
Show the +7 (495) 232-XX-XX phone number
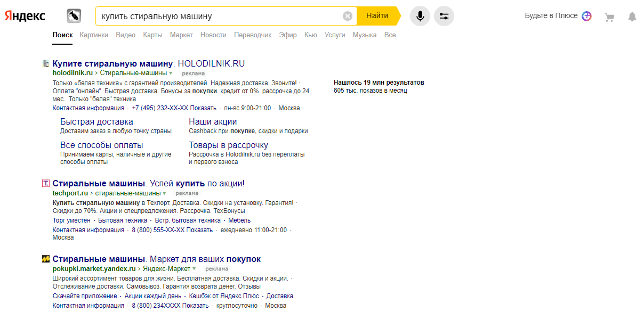coord(174,108)
